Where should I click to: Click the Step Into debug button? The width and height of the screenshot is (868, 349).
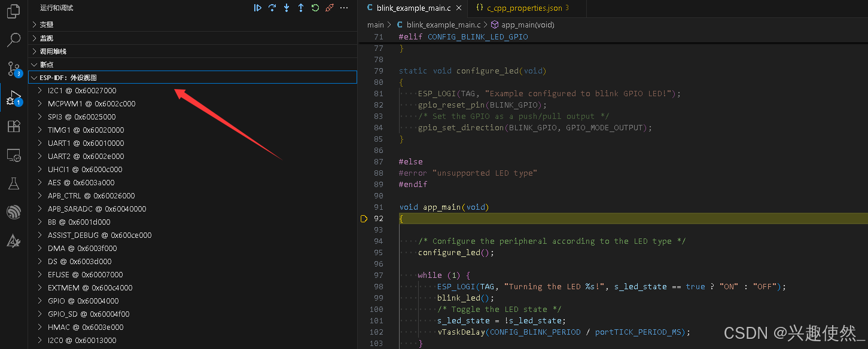[287, 8]
